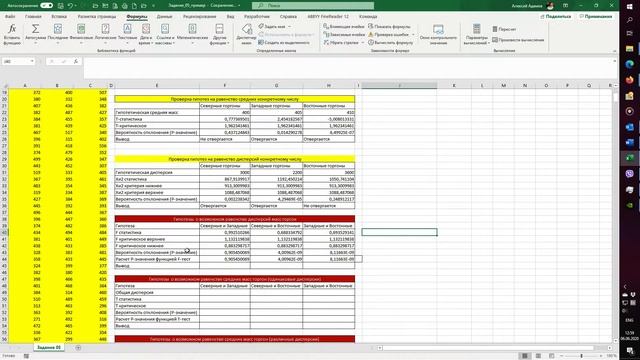The image size is (640, 360).
Task: Select the sheet tab Задание 05
Action: point(49,347)
